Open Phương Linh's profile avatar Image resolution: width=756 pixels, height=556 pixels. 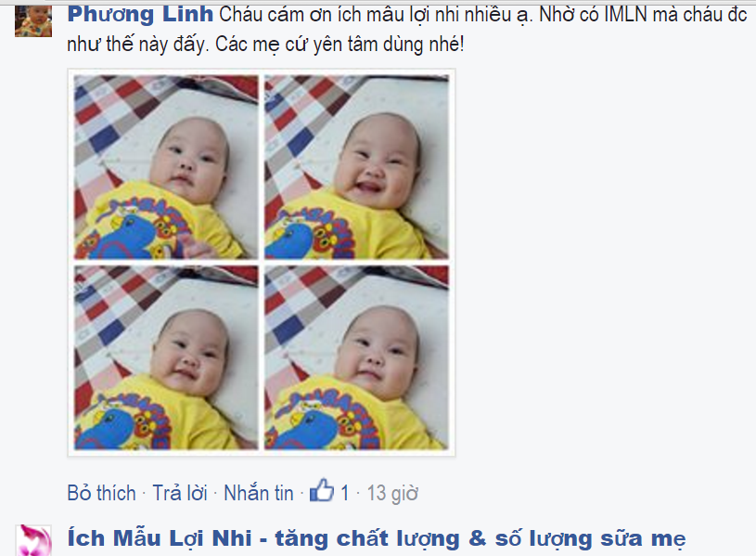tap(33, 21)
